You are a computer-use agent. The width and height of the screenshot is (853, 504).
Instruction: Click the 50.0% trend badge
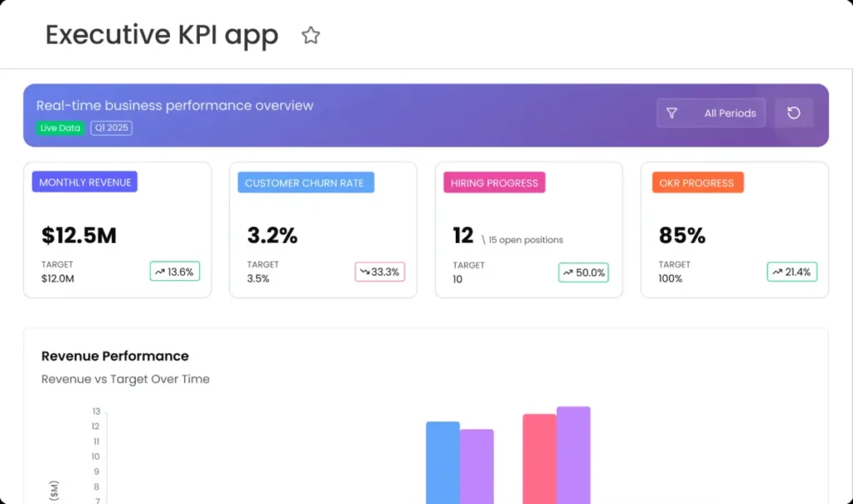(583, 272)
